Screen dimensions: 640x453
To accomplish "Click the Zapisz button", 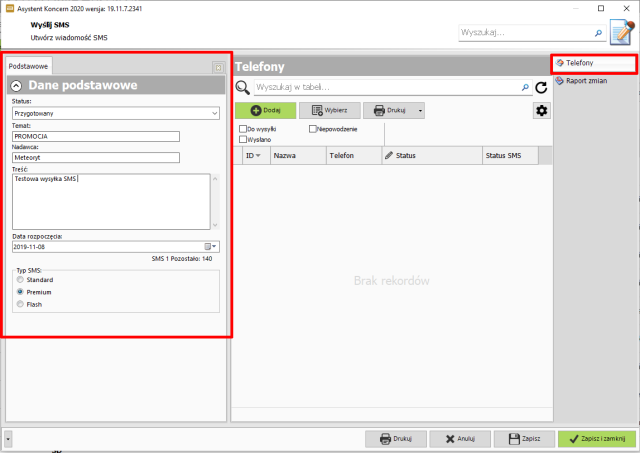I will click(x=524, y=439).
